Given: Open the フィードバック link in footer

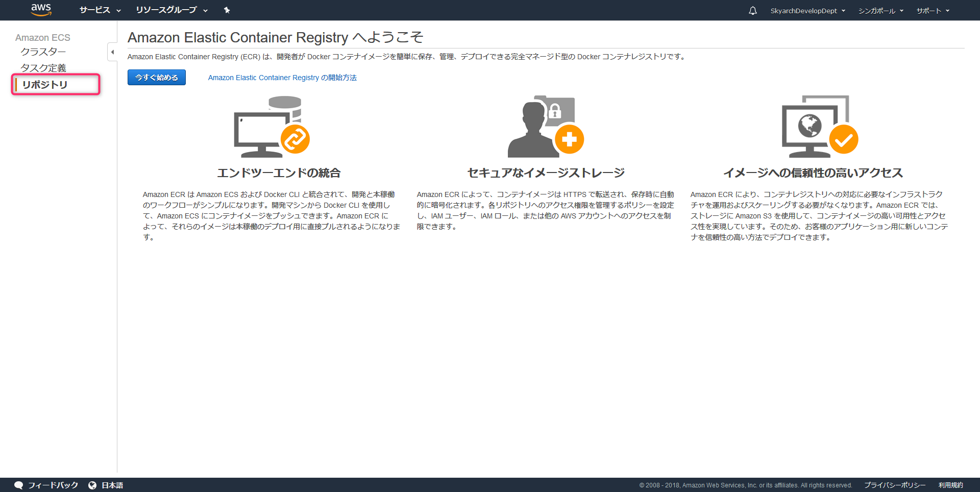Looking at the screenshot, I should [53, 485].
